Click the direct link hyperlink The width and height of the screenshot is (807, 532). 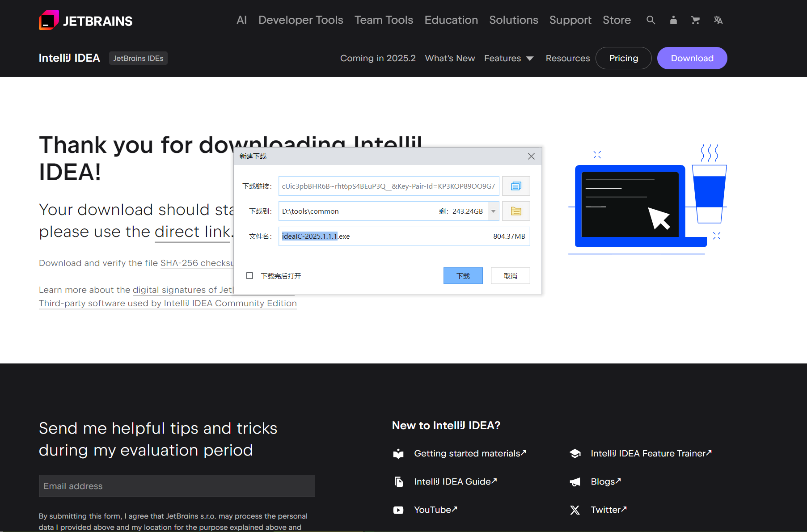coord(192,232)
